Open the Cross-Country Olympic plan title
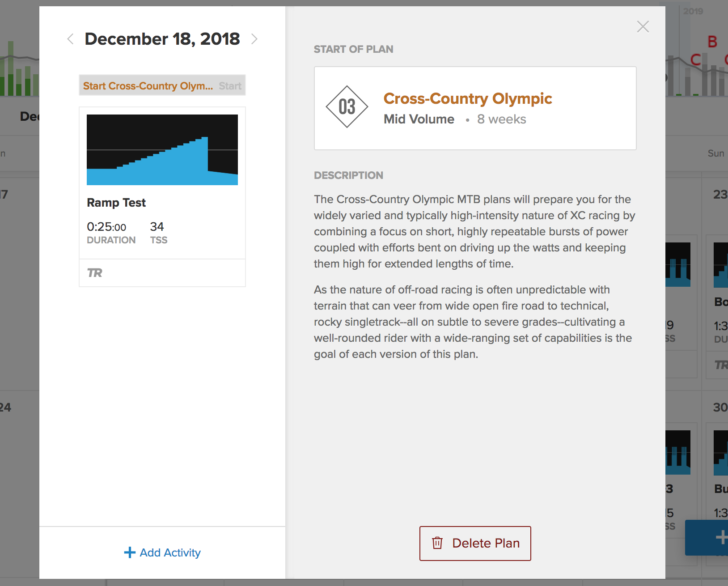Image resolution: width=728 pixels, height=586 pixels. (x=468, y=98)
